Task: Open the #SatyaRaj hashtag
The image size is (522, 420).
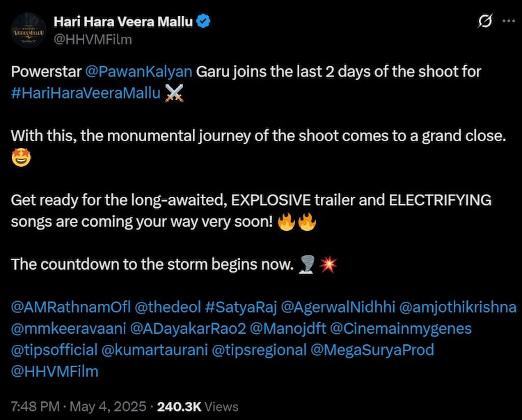Action: 241,307
